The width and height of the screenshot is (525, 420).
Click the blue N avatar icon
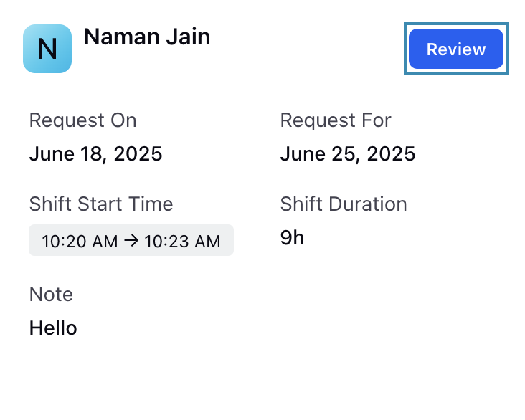coord(47,49)
